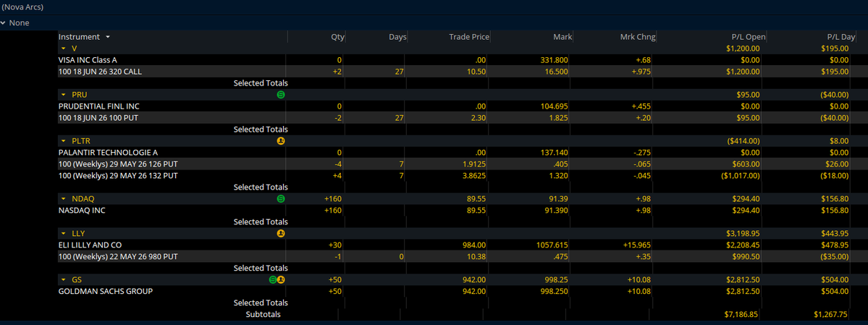
Task: Sort by the P/L Open column header
Action: pos(749,37)
